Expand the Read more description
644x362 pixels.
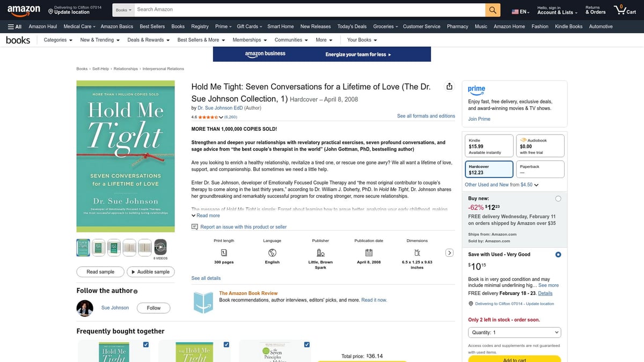point(206,216)
